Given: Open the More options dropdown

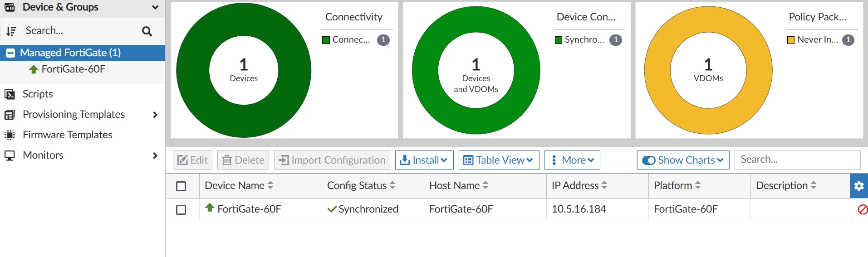Looking at the screenshot, I should click(x=572, y=160).
